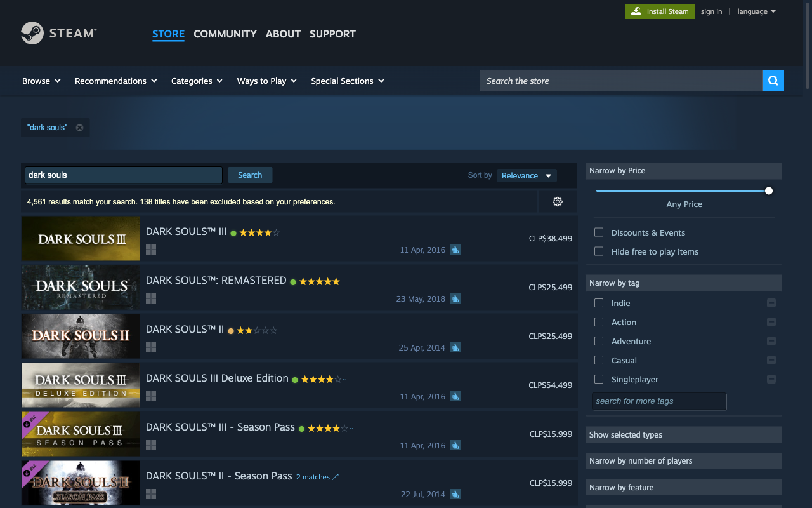Remove the "dark souls" search term tag
The height and width of the screenshot is (508, 812).
(x=79, y=128)
